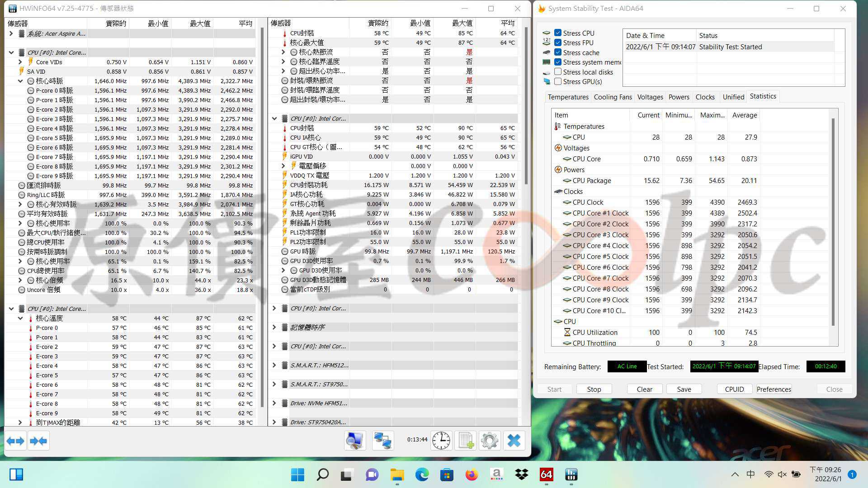
Task: Show hidden tray icons chevron
Action: click(x=735, y=474)
